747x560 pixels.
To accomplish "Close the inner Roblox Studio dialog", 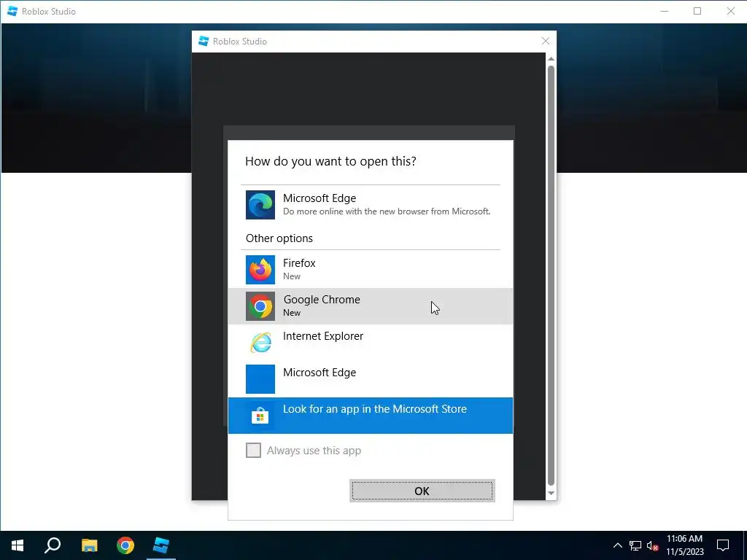I will click(546, 41).
